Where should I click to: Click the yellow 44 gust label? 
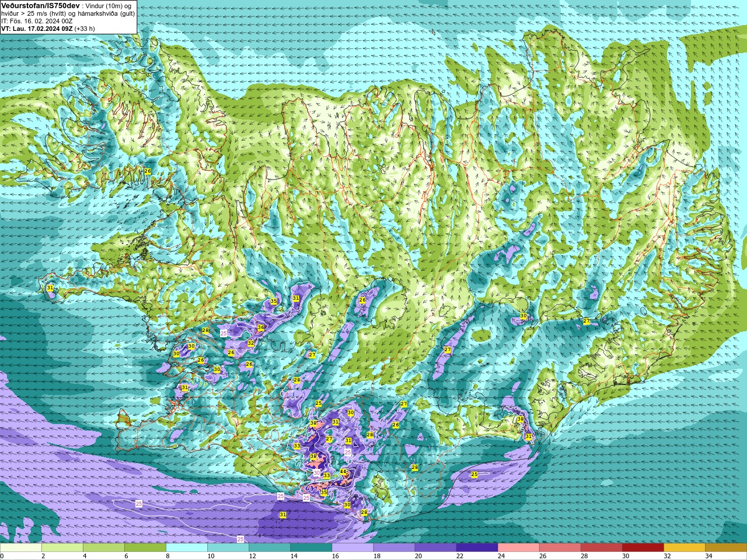[x=343, y=471]
